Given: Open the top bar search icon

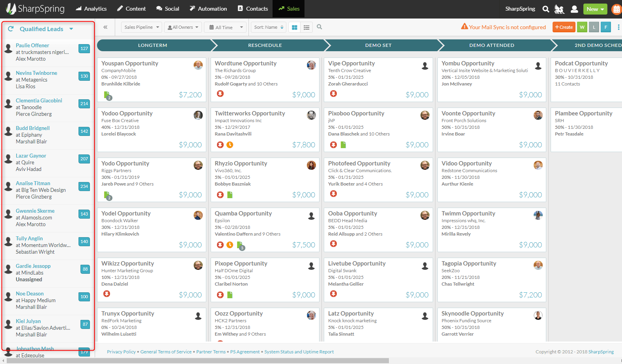Looking at the screenshot, I should [546, 9].
